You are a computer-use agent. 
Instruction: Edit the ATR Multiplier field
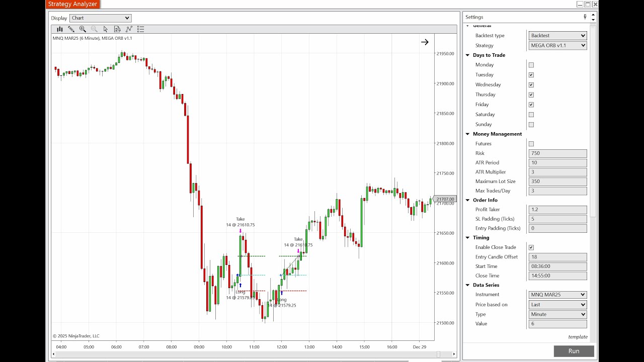click(x=558, y=172)
